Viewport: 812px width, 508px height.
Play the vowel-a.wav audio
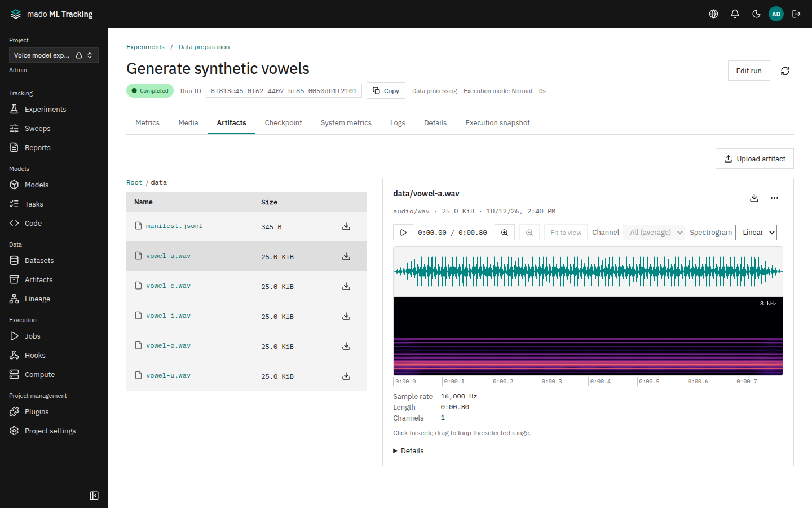403,233
